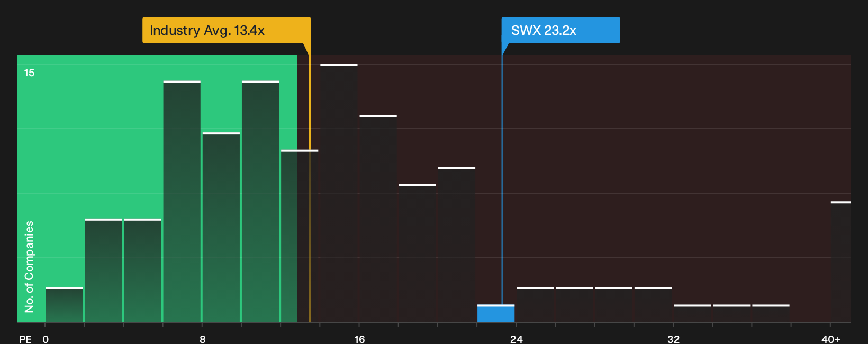Select the low bar starting at the 32 tick
Screen dimensions: 868x344
tap(692, 313)
